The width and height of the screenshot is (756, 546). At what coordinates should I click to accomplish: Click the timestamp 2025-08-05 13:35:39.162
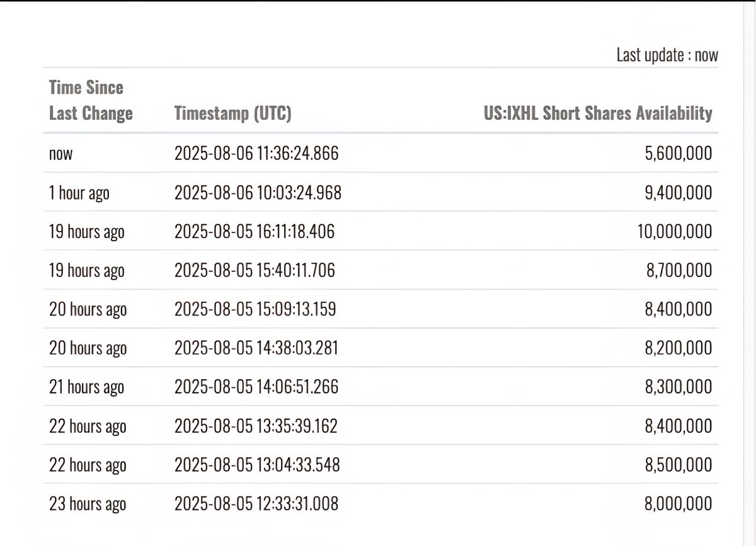(256, 426)
